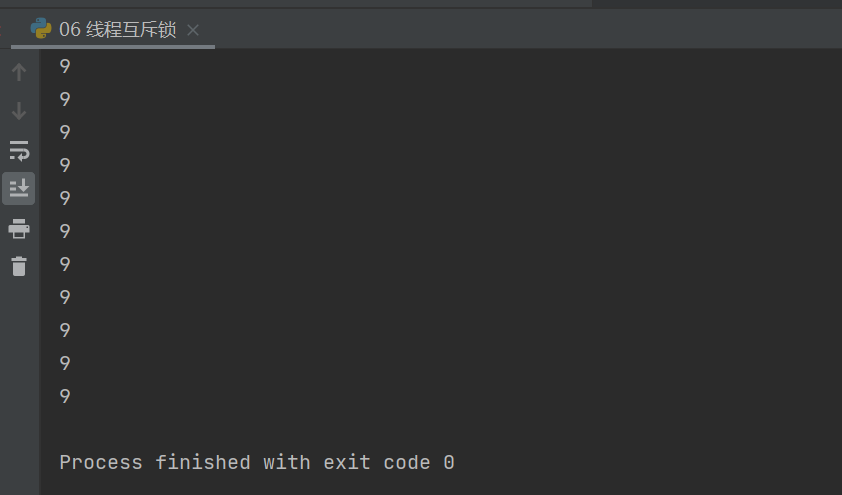Click the exit code number 0
842x495 pixels.
click(449, 462)
